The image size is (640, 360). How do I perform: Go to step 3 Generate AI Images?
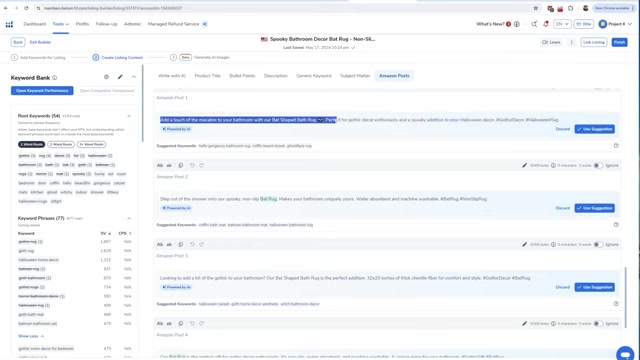click(x=200, y=58)
